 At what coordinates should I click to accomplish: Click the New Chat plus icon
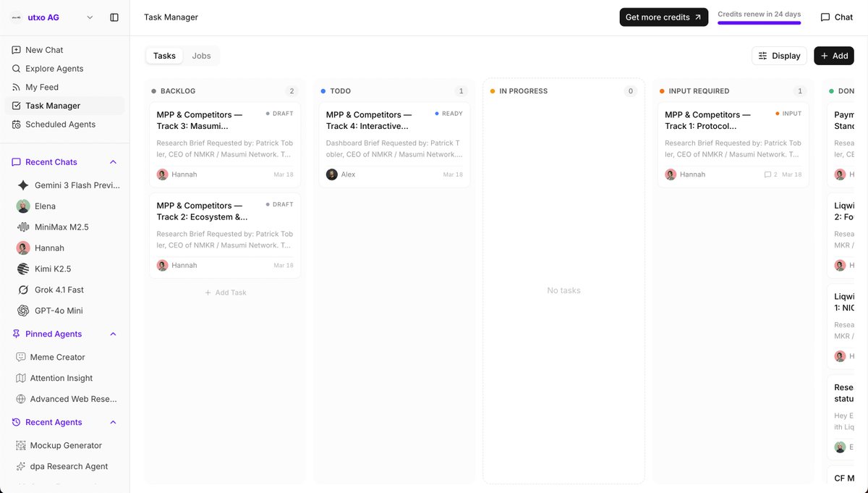(x=17, y=50)
